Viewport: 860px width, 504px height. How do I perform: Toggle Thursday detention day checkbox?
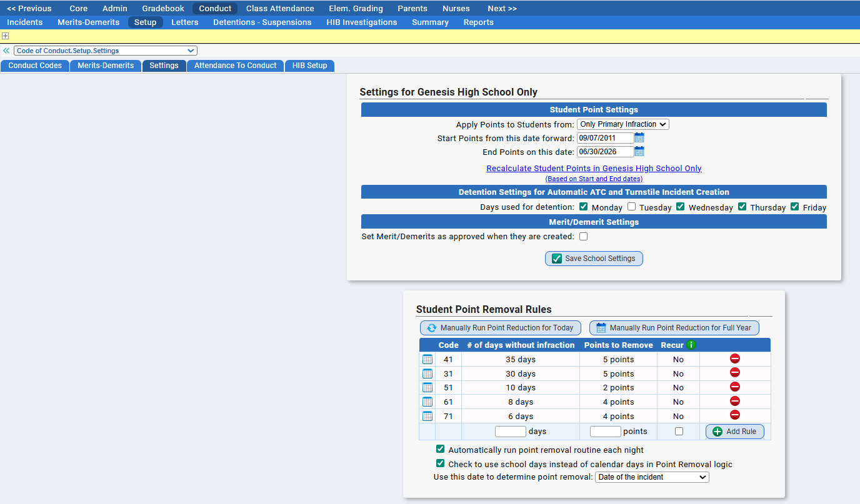pyautogui.click(x=742, y=207)
